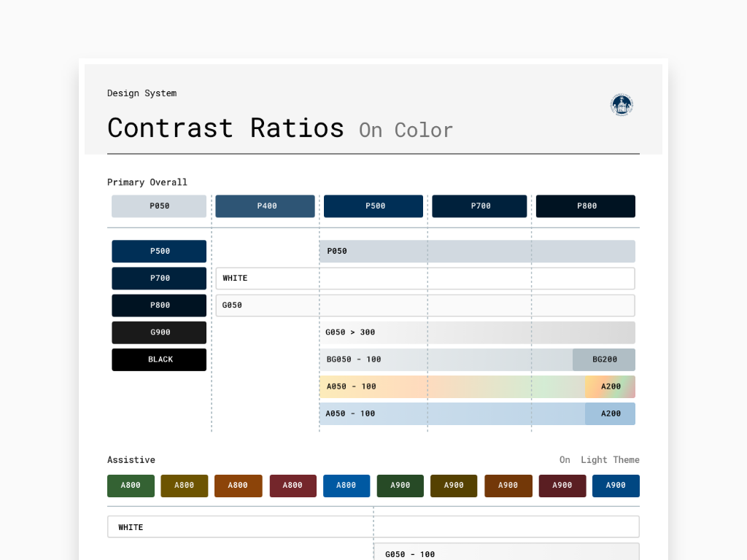Pick the brown A900 swatch

(508, 486)
